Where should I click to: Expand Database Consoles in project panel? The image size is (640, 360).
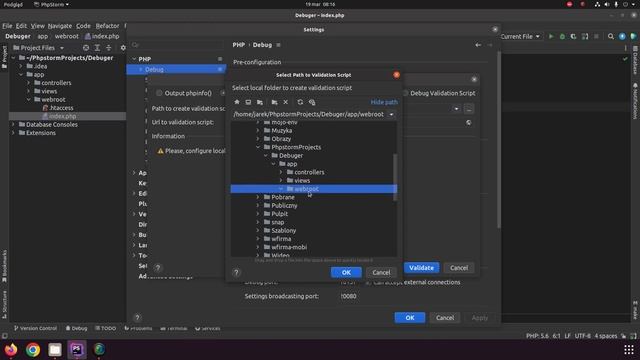(13, 124)
